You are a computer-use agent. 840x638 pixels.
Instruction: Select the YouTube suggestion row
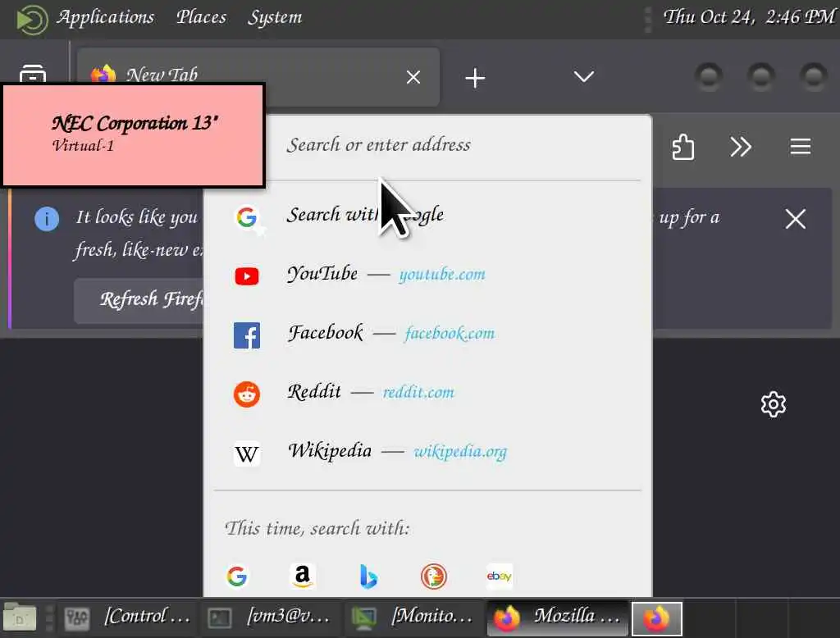(x=427, y=274)
